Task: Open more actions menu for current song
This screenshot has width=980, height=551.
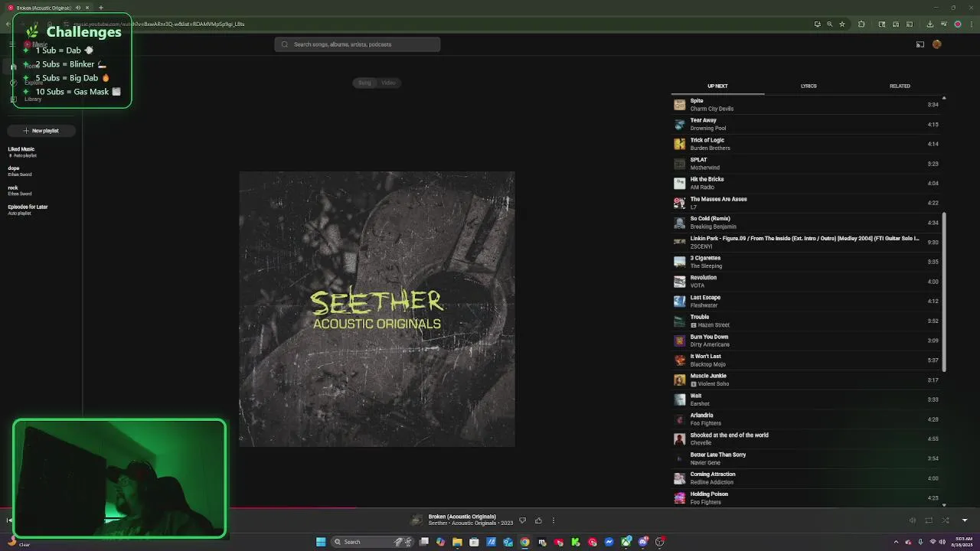Action: tap(554, 520)
